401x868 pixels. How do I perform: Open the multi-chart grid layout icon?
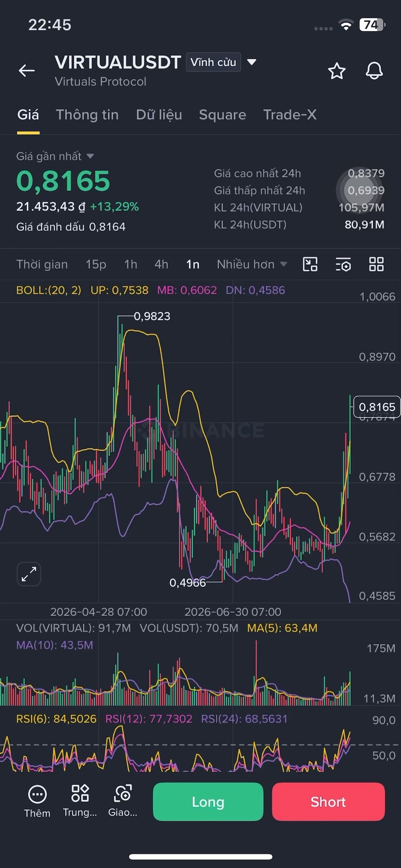377,264
